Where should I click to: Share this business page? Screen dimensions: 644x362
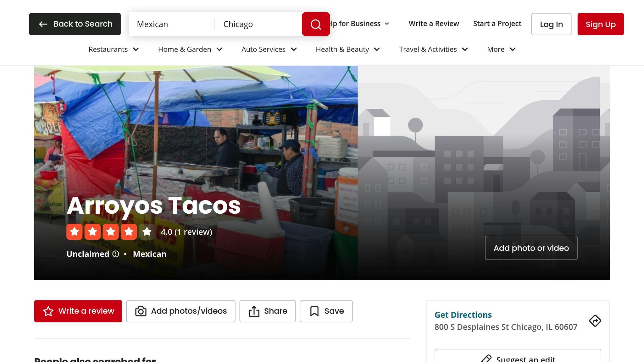pyautogui.click(x=268, y=311)
